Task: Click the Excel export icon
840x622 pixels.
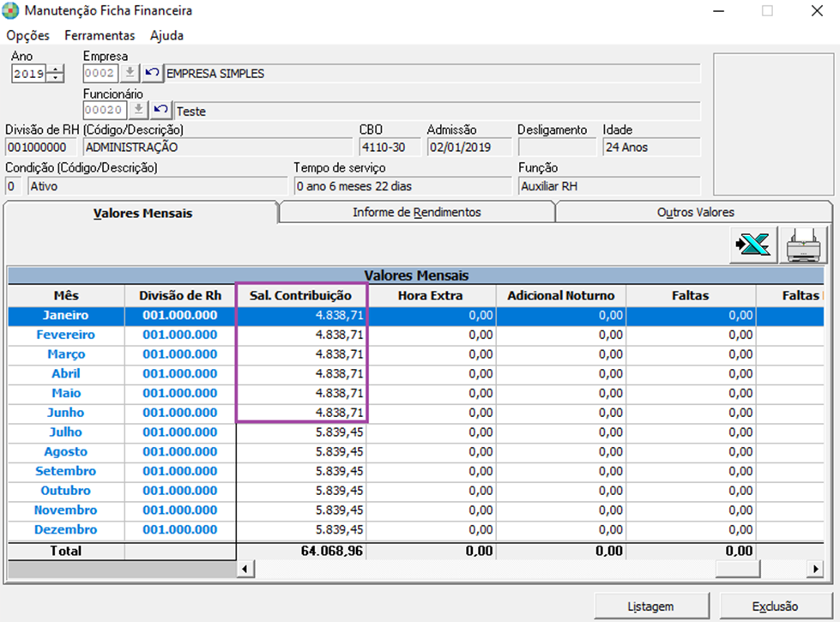Action: coord(753,245)
